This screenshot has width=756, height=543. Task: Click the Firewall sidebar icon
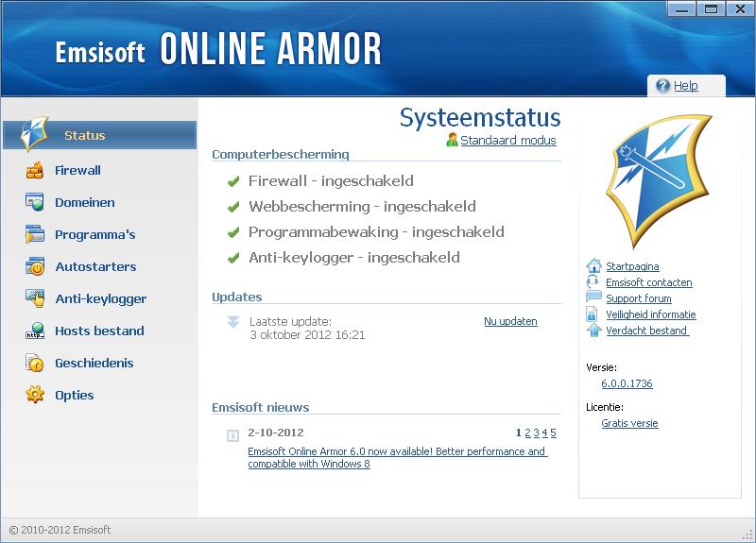click(x=35, y=171)
